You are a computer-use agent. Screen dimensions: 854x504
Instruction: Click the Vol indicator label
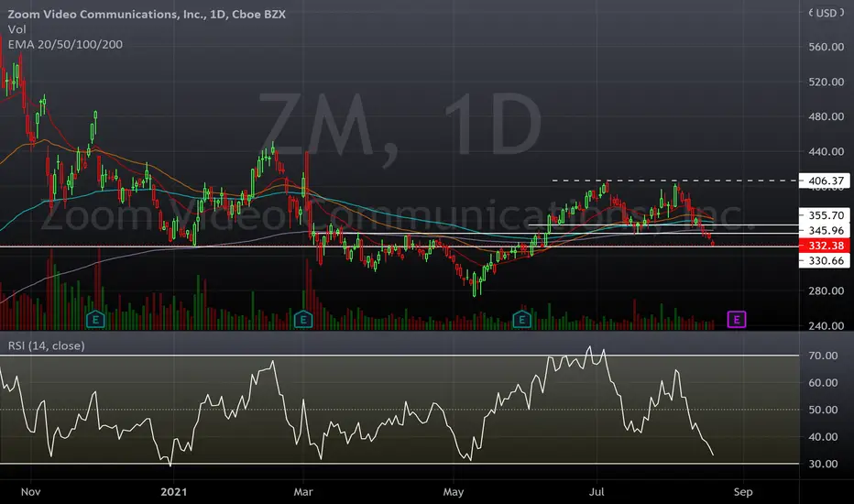(16, 29)
